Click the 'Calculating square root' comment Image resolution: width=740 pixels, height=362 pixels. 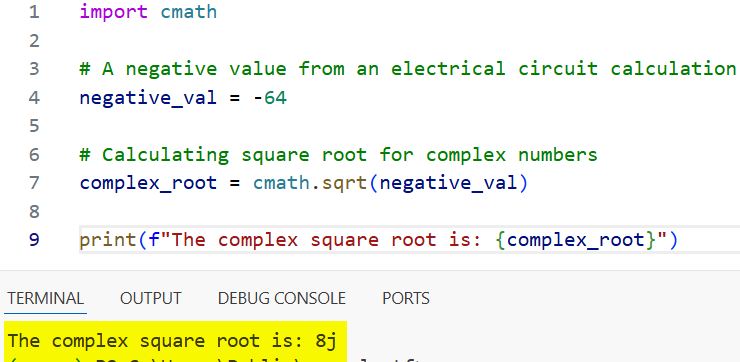[x=338, y=155]
